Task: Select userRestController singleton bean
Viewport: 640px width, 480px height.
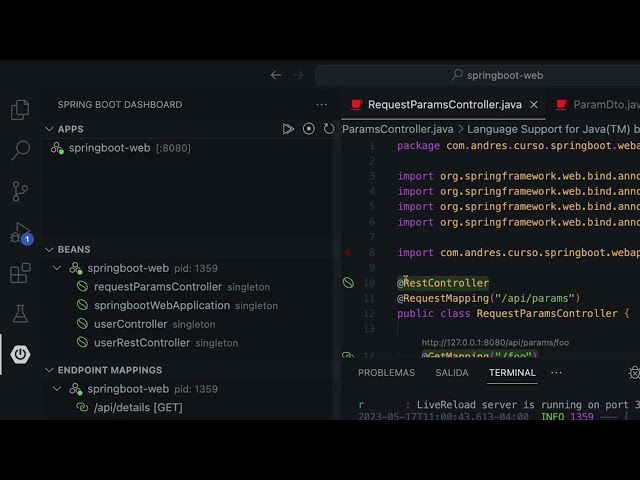Action: tap(188, 342)
